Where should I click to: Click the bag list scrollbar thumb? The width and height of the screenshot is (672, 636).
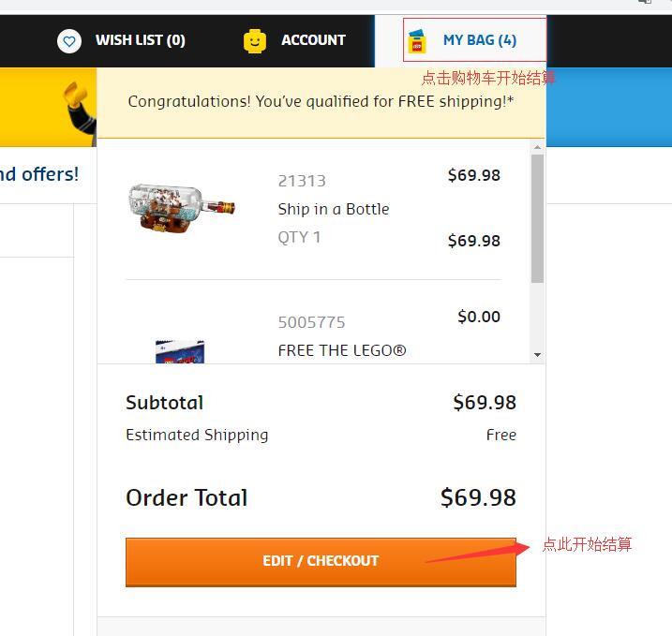(537, 218)
